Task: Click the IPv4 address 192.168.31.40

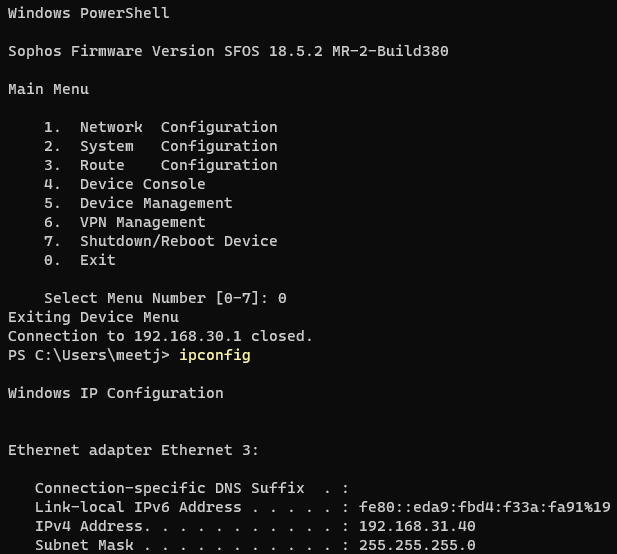Action: [417, 526]
